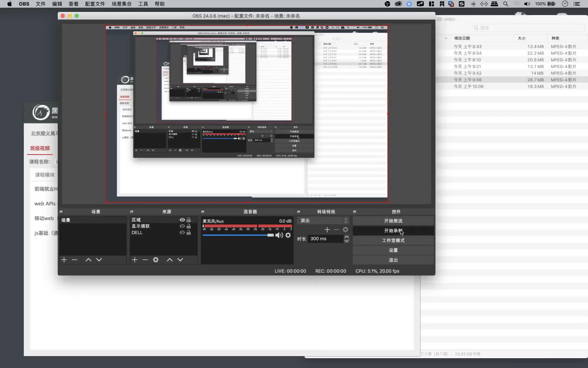Image resolution: width=588 pixels, height=368 pixels.
Task: Mute 麦克风/Aux with the speaker icon
Action: (279, 235)
